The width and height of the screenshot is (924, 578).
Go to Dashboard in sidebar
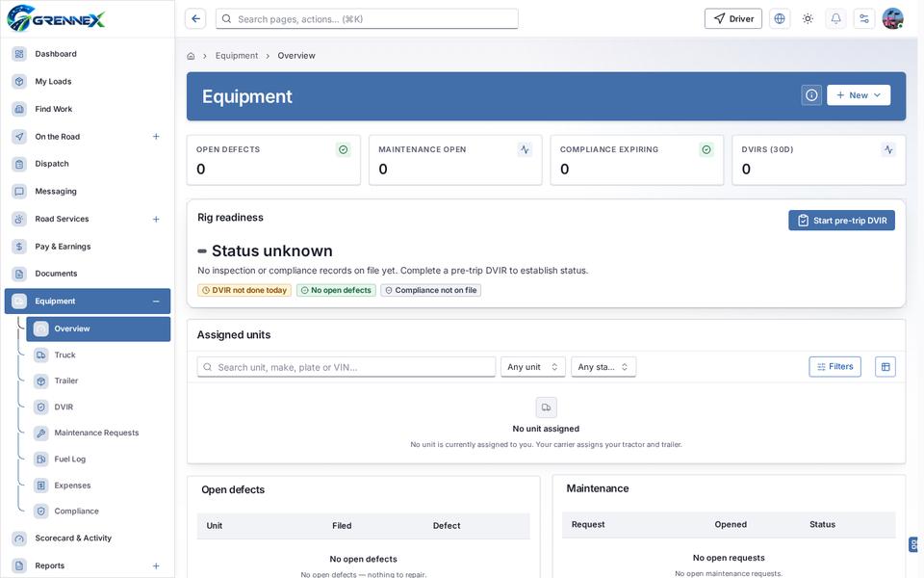point(88,54)
